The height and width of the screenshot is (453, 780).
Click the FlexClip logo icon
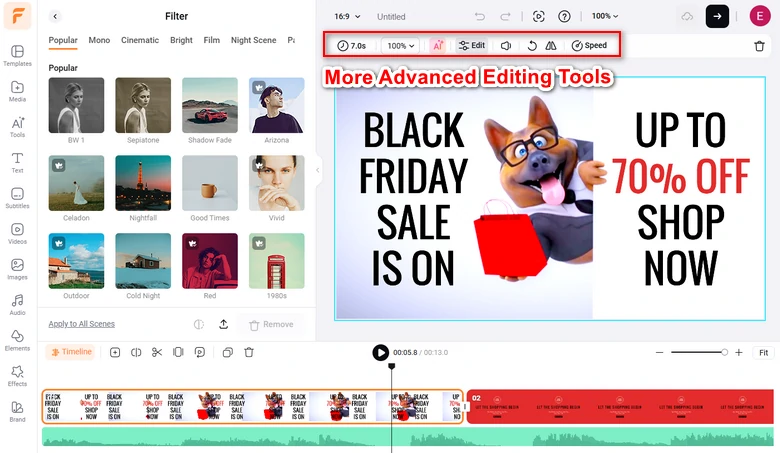coord(17,15)
